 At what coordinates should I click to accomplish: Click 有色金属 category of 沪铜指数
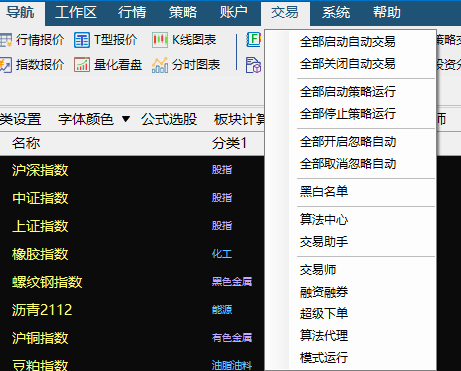pos(232,338)
